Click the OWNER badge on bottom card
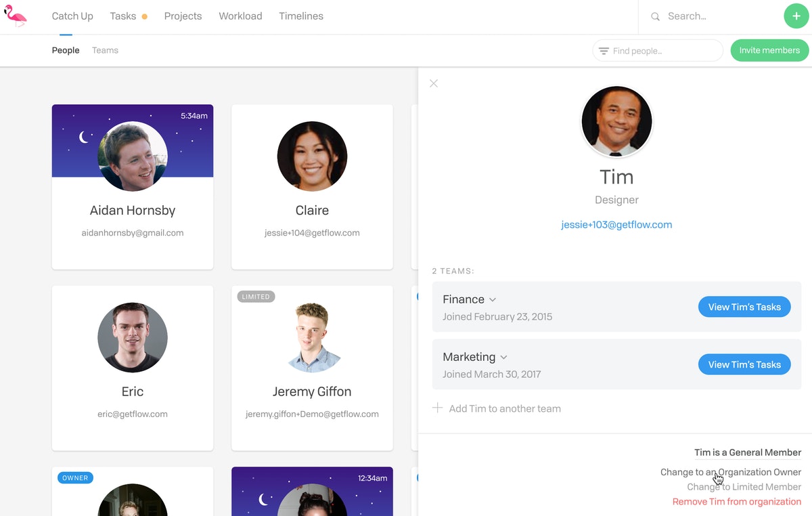Viewport: 812px width, 516px height. point(75,477)
